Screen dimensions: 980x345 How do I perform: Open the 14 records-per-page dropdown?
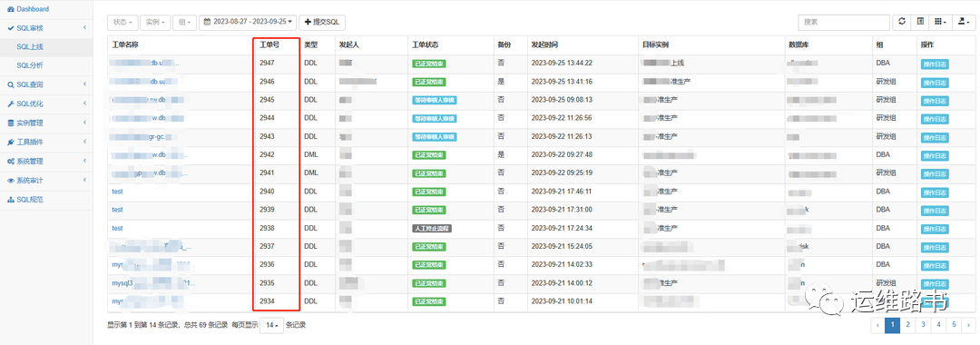(x=271, y=325)
